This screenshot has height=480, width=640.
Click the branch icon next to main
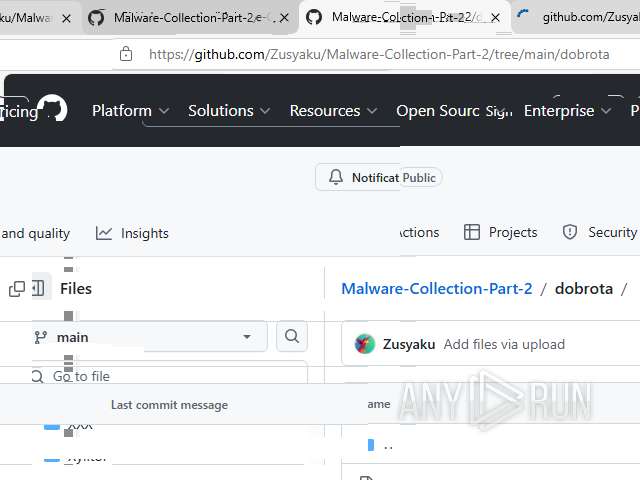41,337
